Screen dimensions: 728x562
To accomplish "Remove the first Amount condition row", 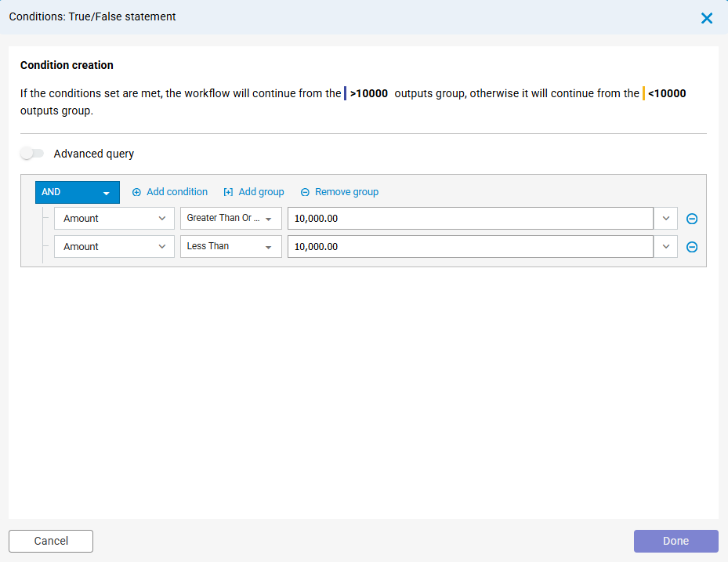I will point(692,219).
